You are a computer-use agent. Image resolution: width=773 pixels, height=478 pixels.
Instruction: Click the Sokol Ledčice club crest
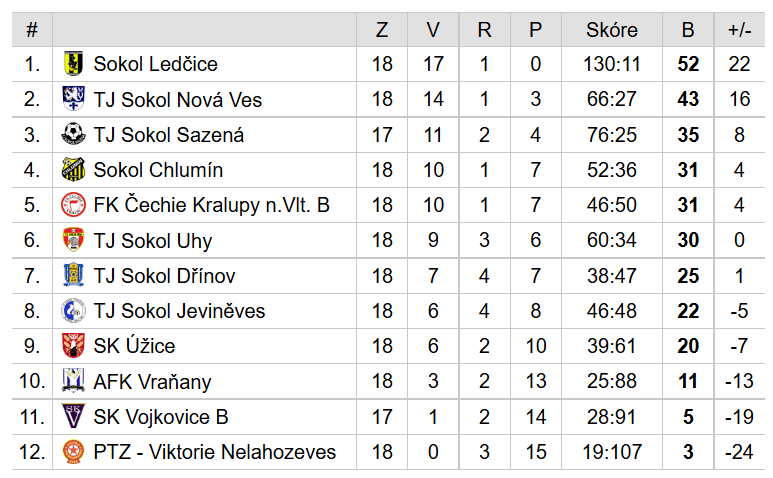click(73, 64)
